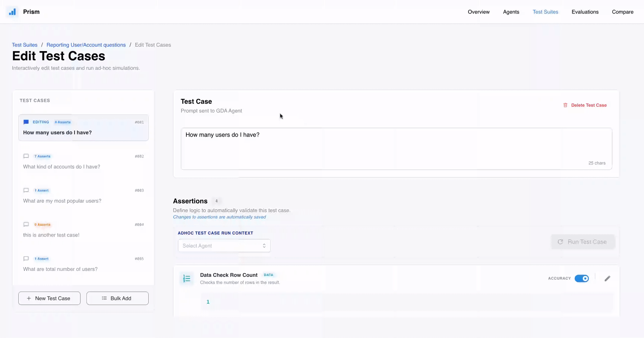Image resolution: width=644 pixels, height=338 pixels.
Task: Navigate to the Compare tab
Action: click(x=623, y=12)
